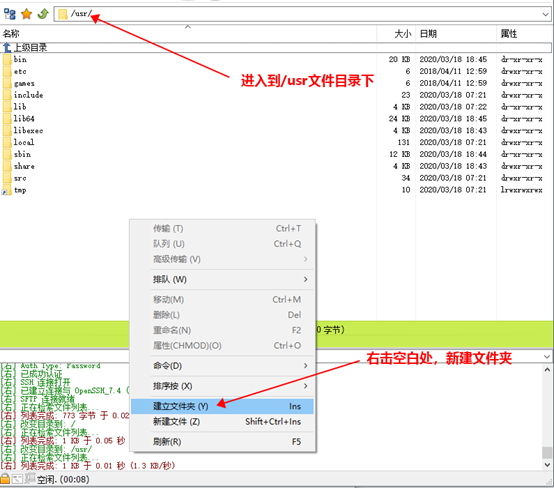Click the Auth Type: Password log line

tap(51, 366)
